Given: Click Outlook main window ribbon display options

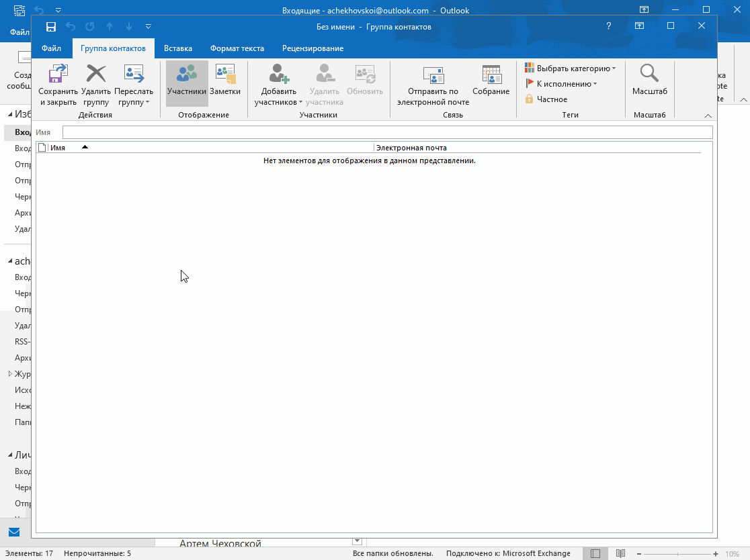Looking at the screenshot, I should (644, 9).
